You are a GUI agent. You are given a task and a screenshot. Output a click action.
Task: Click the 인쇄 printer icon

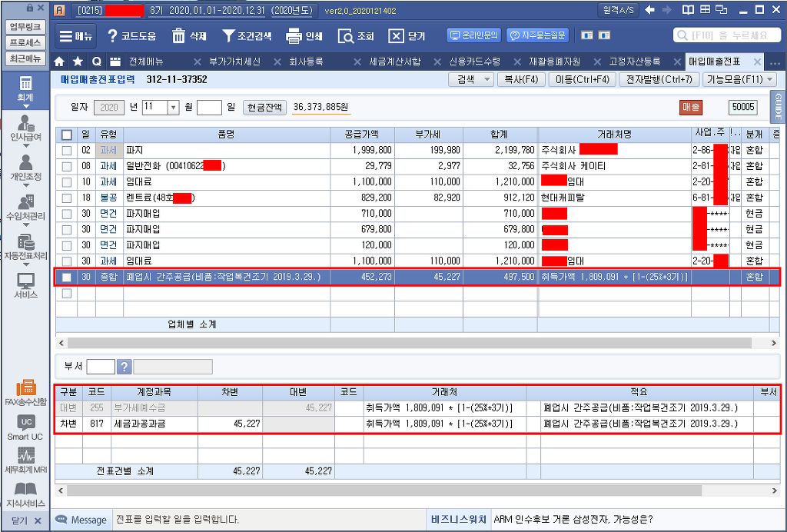[x=294, y=35]
